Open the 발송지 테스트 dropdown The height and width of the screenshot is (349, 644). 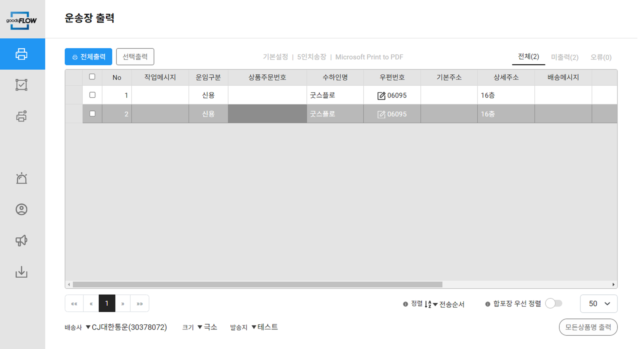[265, 327]
